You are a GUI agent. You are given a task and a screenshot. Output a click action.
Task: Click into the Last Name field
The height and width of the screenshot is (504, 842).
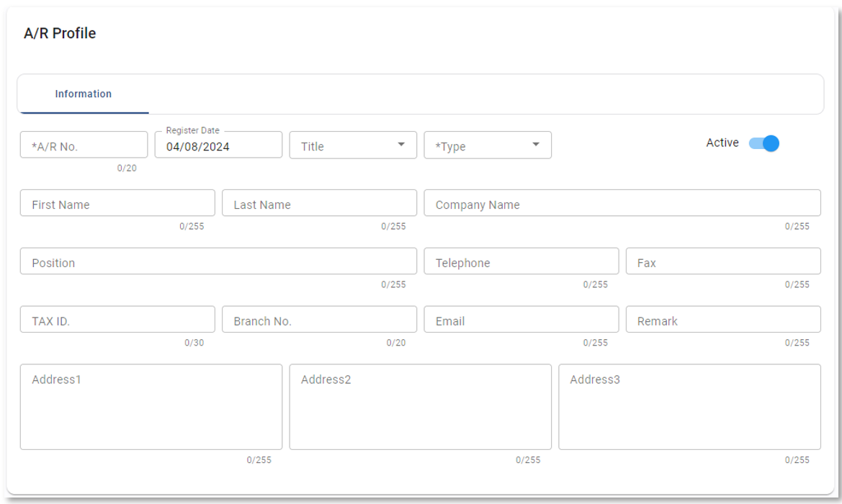319,204
